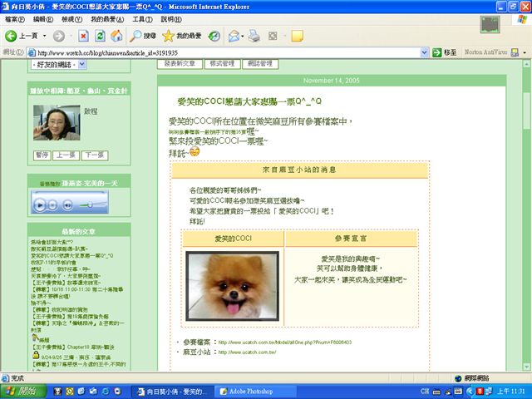Expand hidden tray icons arrow
The image size is (532, 399).
pos(470,392)
